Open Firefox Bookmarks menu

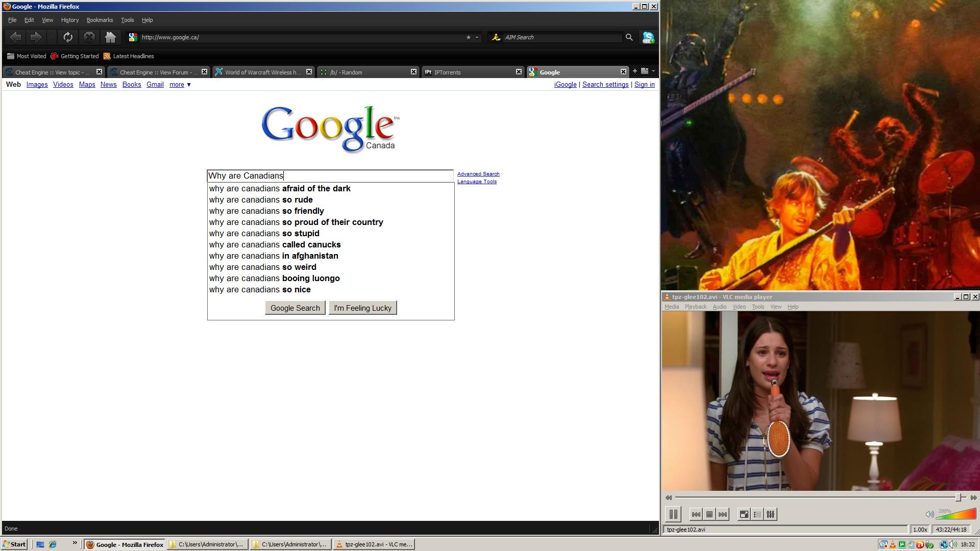tap(100, 20)
